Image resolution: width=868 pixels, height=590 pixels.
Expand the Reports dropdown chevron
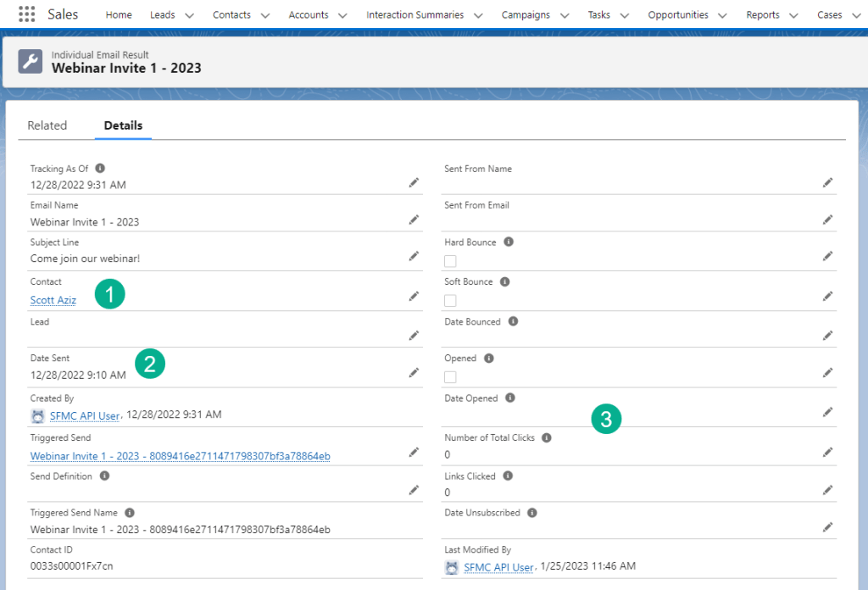(x=793, y=14)
